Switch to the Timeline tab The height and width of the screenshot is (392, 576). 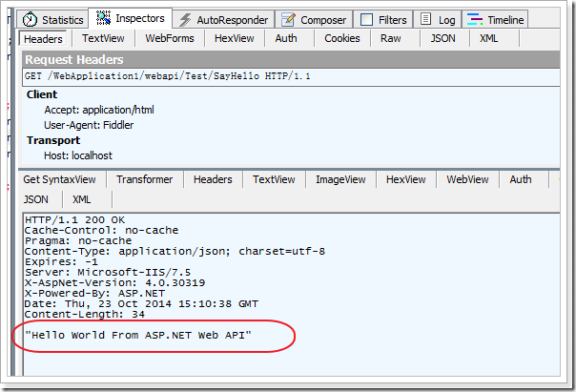click(x=495, y=19)
